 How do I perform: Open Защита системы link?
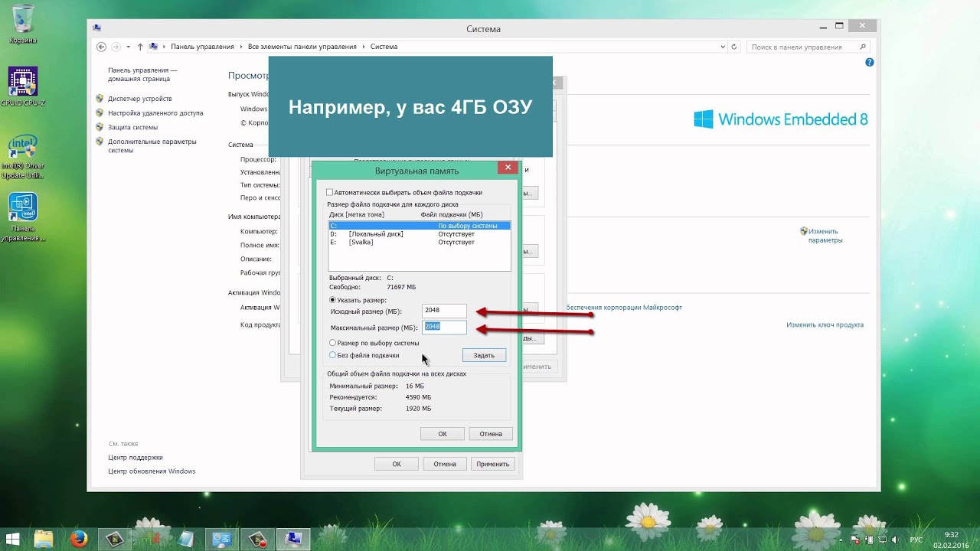pos(132,127)
